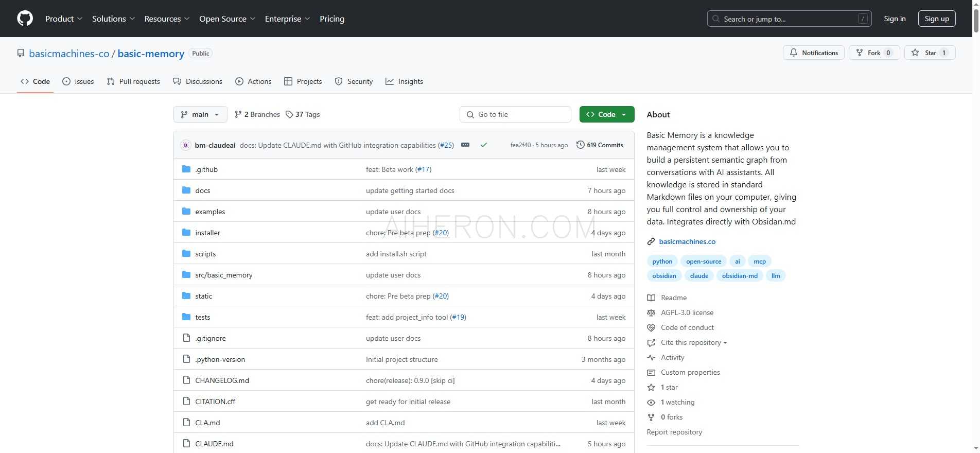
Task: Switch to the Pull requests tab
Action: (133, 81)
